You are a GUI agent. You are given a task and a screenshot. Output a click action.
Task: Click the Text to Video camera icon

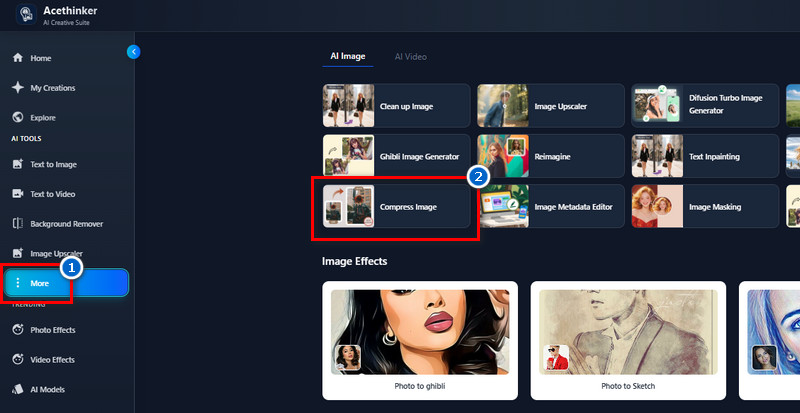point(18,194)
